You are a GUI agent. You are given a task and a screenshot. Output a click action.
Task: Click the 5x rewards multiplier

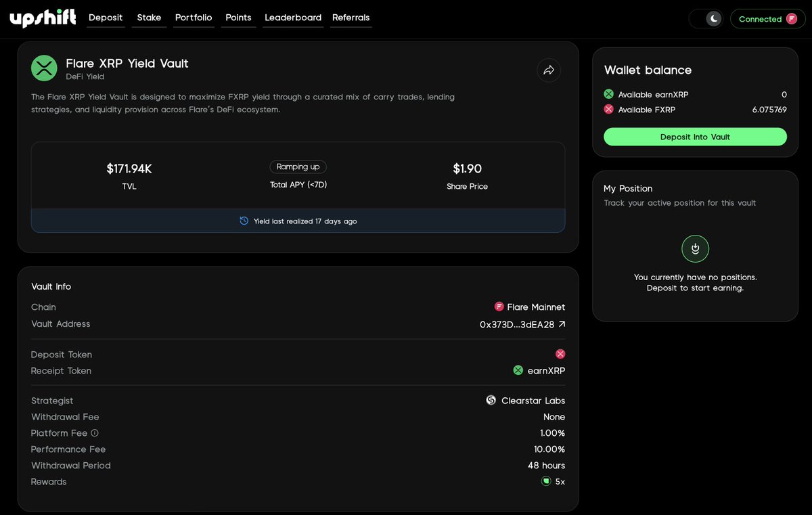point(560,482)
